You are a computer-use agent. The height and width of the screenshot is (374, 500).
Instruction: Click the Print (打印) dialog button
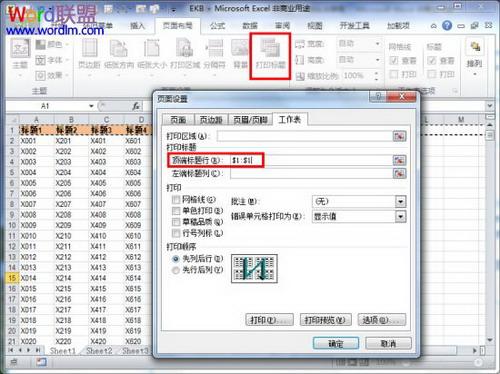click(x=269, y=320)
